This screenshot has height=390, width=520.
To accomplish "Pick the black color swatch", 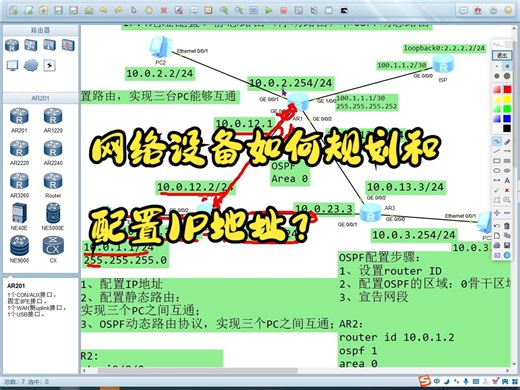I will pos(507,128).
